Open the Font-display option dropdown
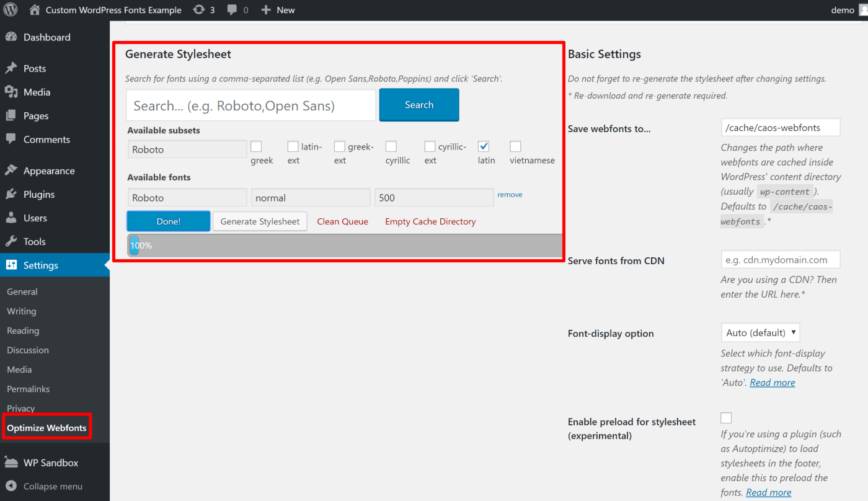This screenshot has height=501, width=868. coord(760,332)
